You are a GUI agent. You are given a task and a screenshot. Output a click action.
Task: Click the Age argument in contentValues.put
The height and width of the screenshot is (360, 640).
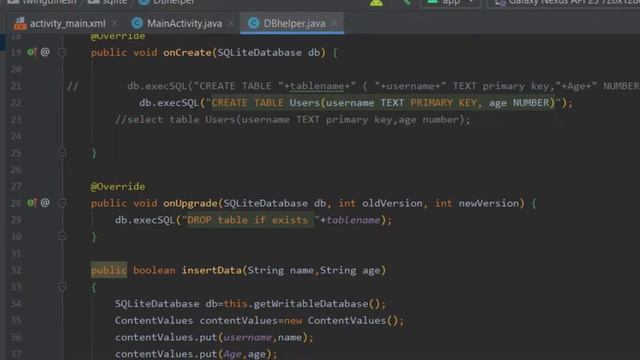(232, 354)
